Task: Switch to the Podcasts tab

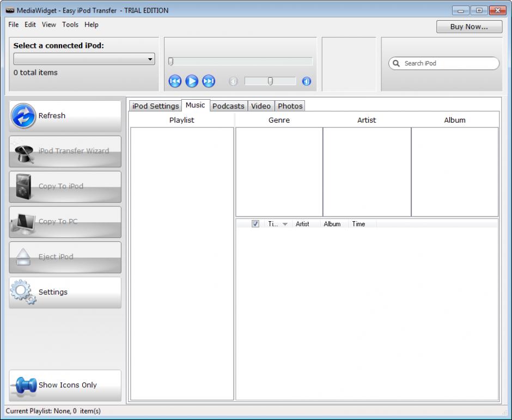Action: point(228,106)
